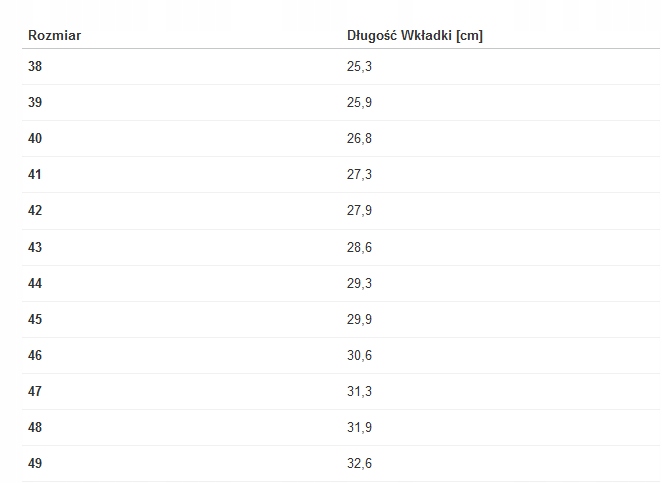This screenshot has width=662, height=483.
Task: Pick size 41 cell
Action: point(36,175)
